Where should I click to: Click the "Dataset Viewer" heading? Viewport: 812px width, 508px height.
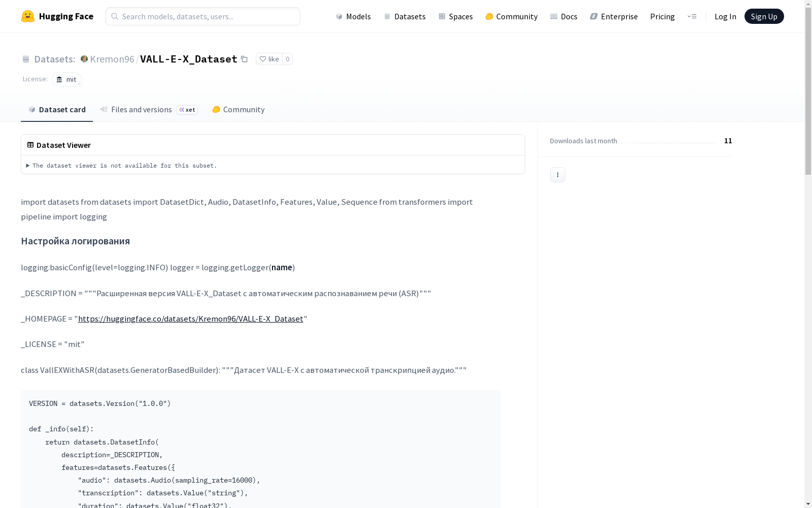coord(63,145)
